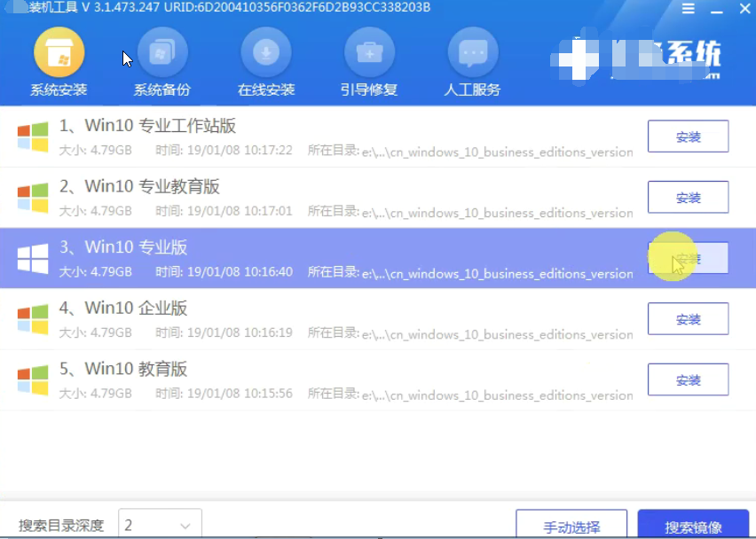Image resolution: width=756 pixels, height=539 pixels.
Task: Open the 系统安装 icon tab
Action: pos(59,52)
